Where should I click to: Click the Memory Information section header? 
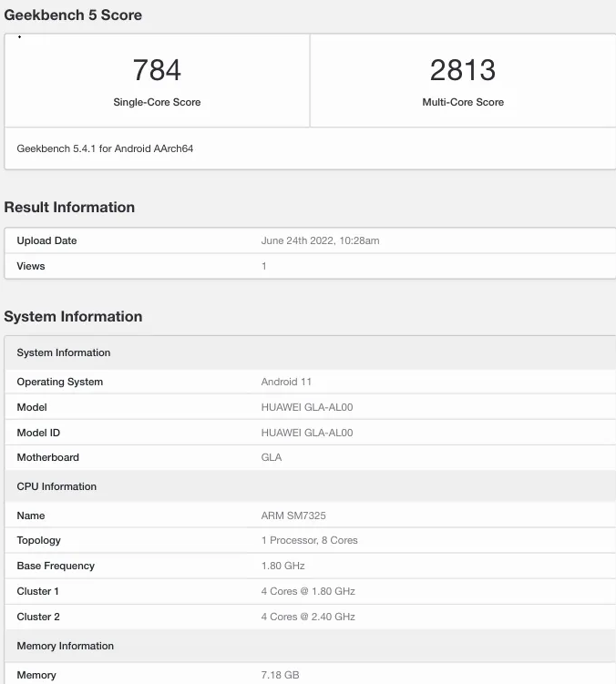66,646
